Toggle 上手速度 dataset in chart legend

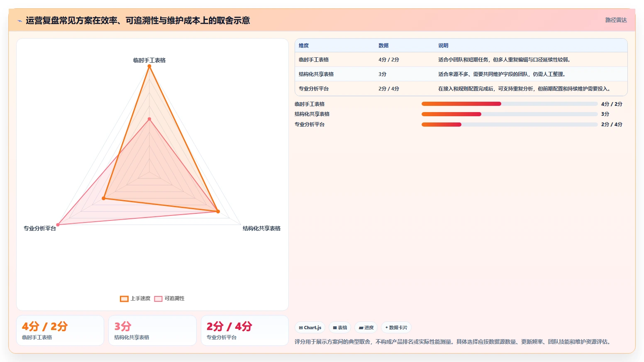pos(135,298)
